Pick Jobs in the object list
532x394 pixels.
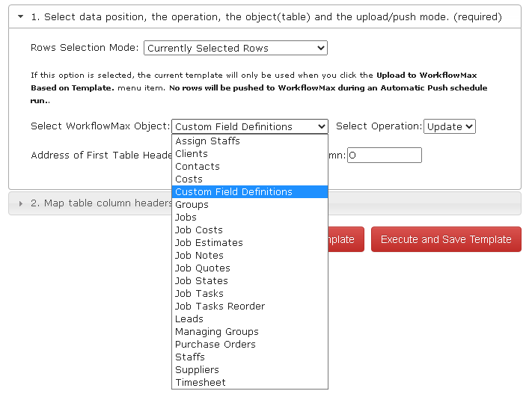(250, 218)
